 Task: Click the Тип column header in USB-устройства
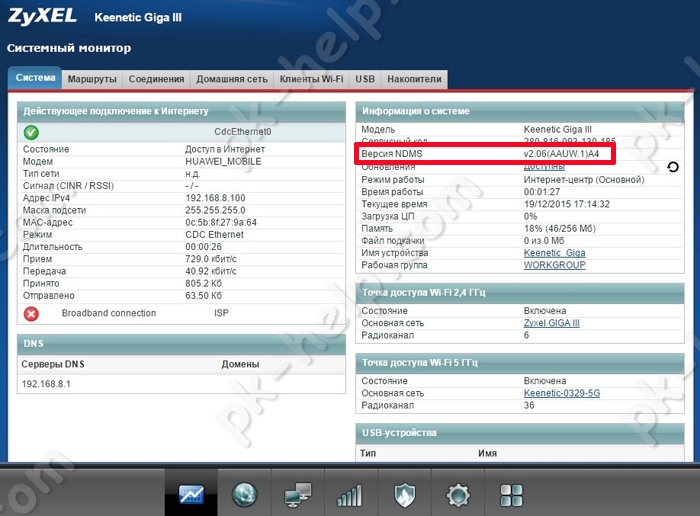point(368,453)
